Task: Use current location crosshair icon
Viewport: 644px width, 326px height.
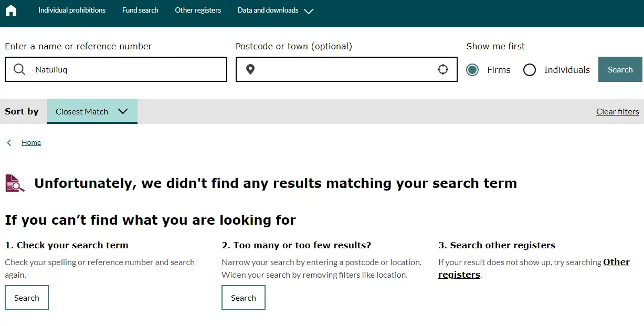Action: (443, 70)
